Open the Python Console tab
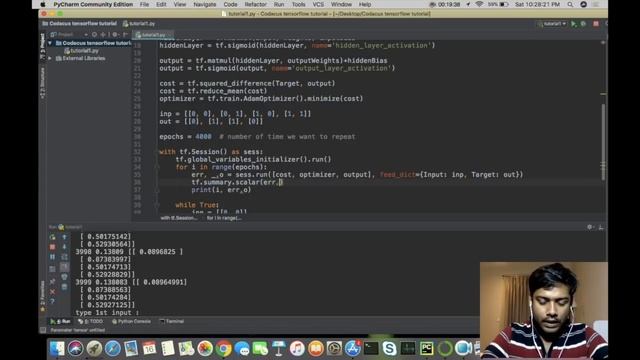Viewport: 640px width, 360px height. [131, 322]
